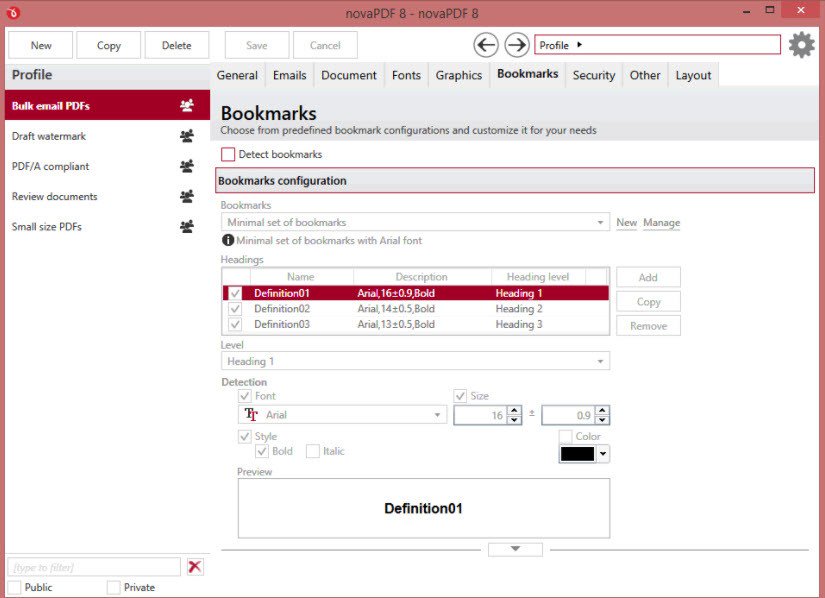Check the Public filter checkbox
The image size is (825, 598).
(x=14, y=587)
